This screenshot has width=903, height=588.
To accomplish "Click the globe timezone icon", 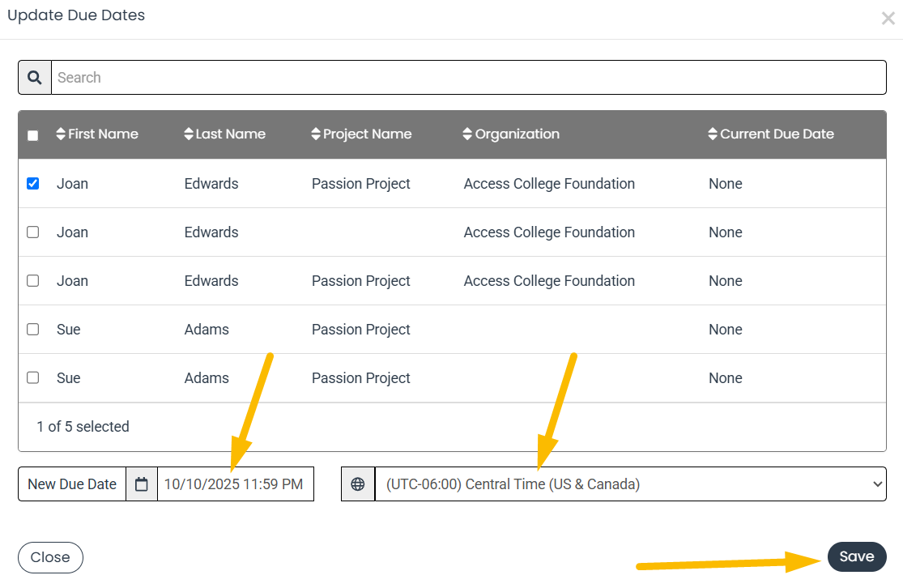I will [x=358, y=484].
